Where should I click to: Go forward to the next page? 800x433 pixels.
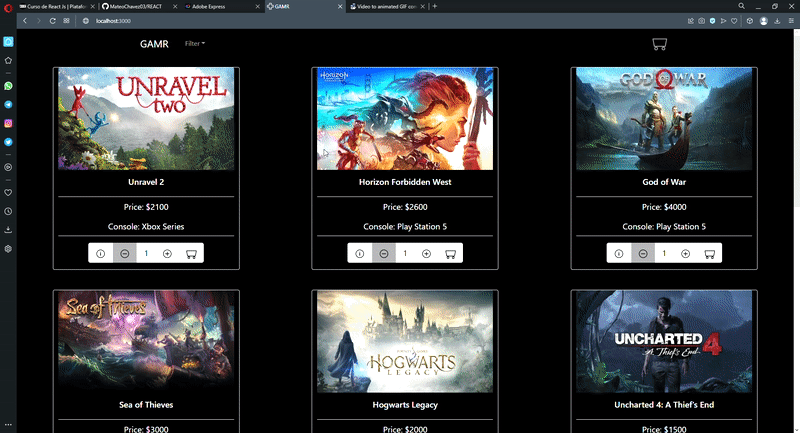click(38, 21)
